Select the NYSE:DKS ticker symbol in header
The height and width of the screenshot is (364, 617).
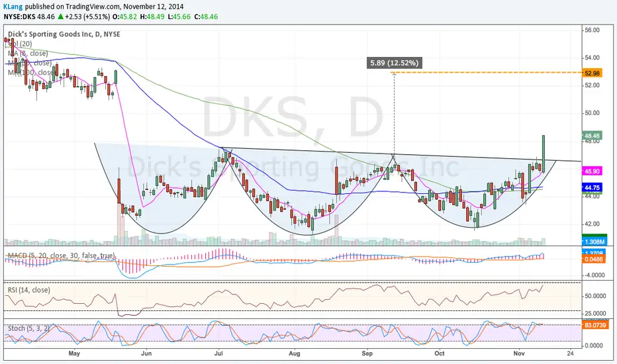click(x=19, y=17)
